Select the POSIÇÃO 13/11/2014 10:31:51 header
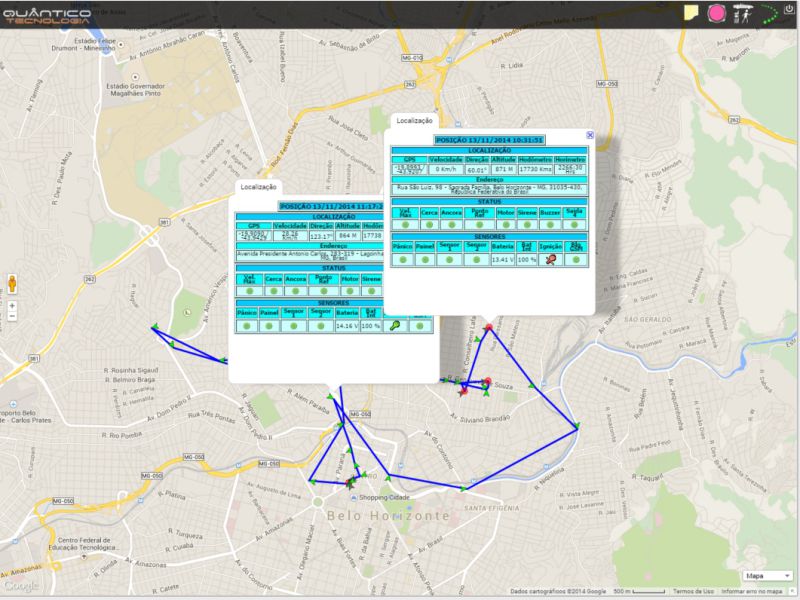 pos(489,140)
